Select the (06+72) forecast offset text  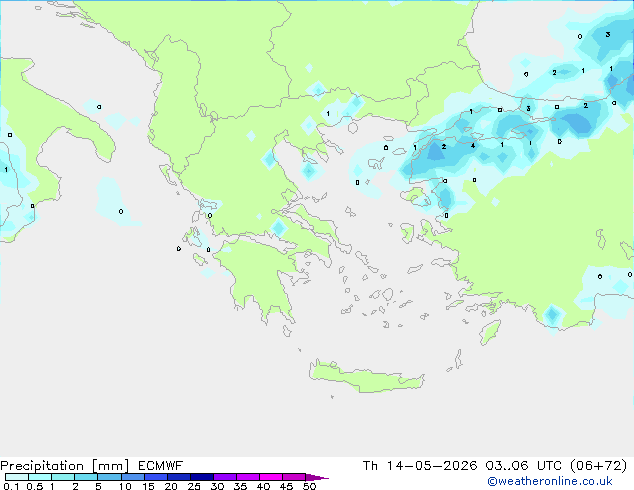click(598, 466)
